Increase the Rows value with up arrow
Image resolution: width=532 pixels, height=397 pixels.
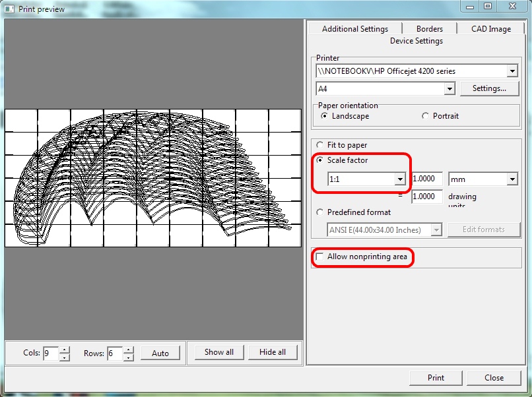129,350
